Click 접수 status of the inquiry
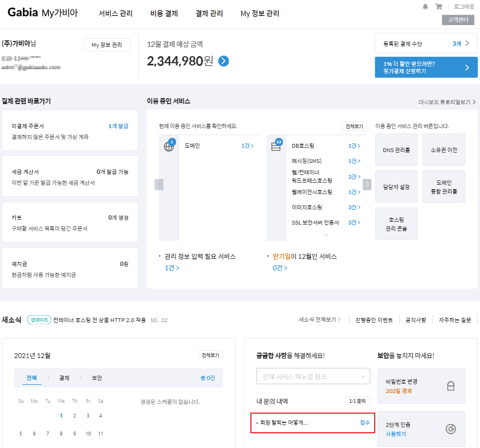Viewport: 480px width, 448px height. coord(365,423)
